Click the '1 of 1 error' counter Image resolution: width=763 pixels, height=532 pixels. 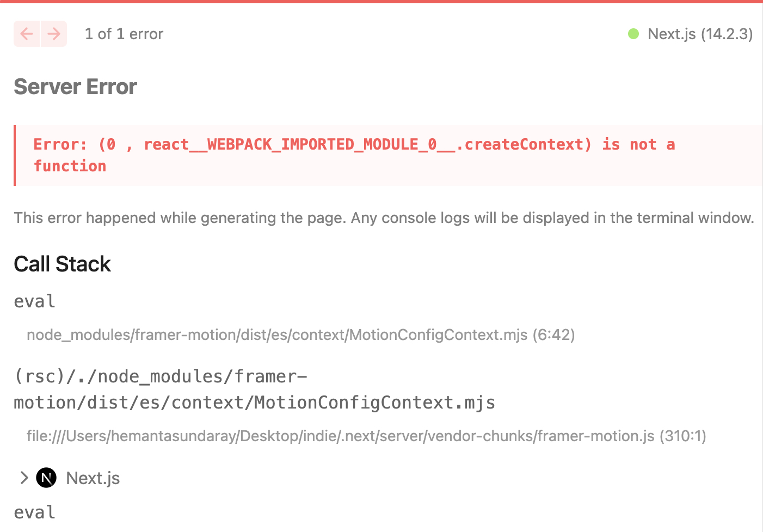pyautogui.click(x=124, y=34)
